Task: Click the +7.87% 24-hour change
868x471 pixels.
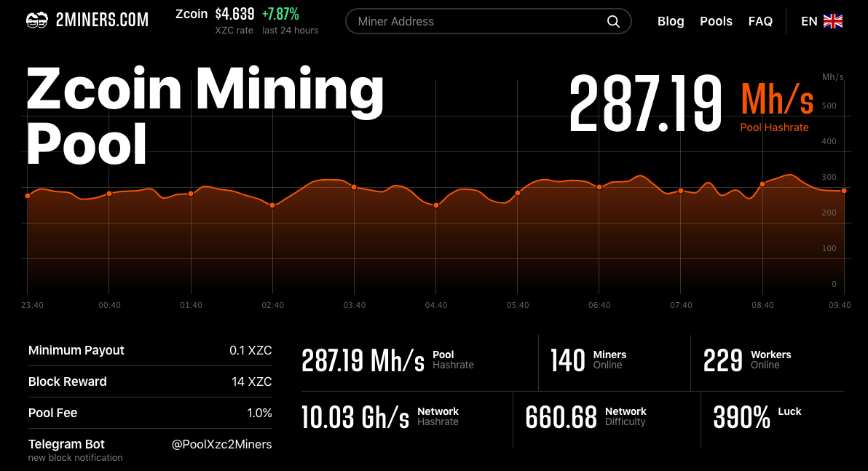Action: [280, 14]
